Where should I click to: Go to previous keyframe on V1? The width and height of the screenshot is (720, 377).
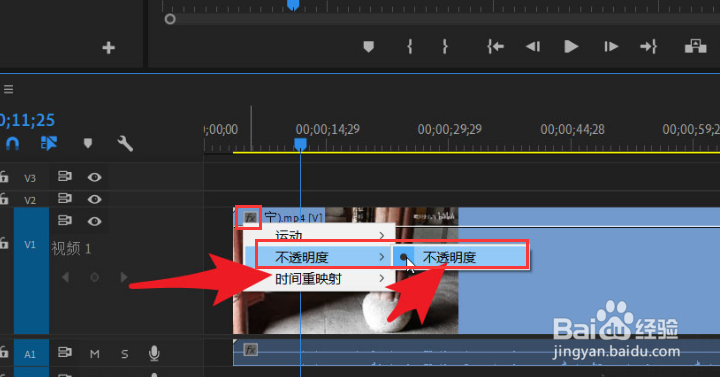point(66,277)
